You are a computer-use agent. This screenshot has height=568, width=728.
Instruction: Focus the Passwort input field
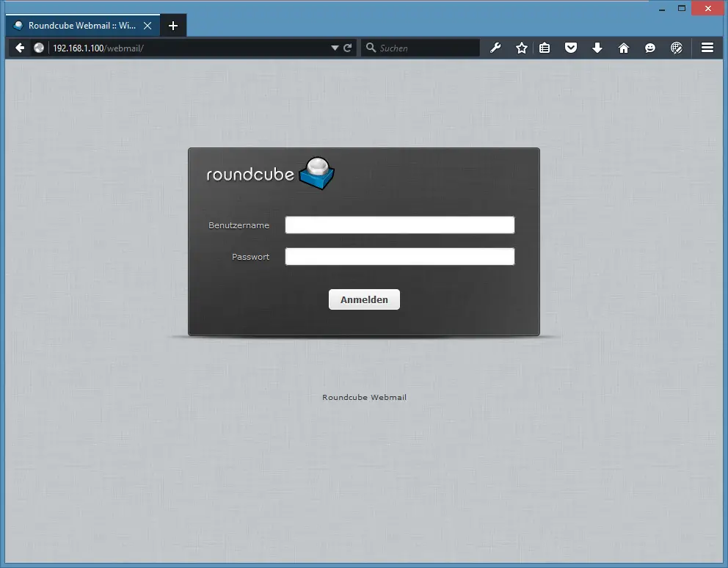pyautogui.click(x=399, y=257)
